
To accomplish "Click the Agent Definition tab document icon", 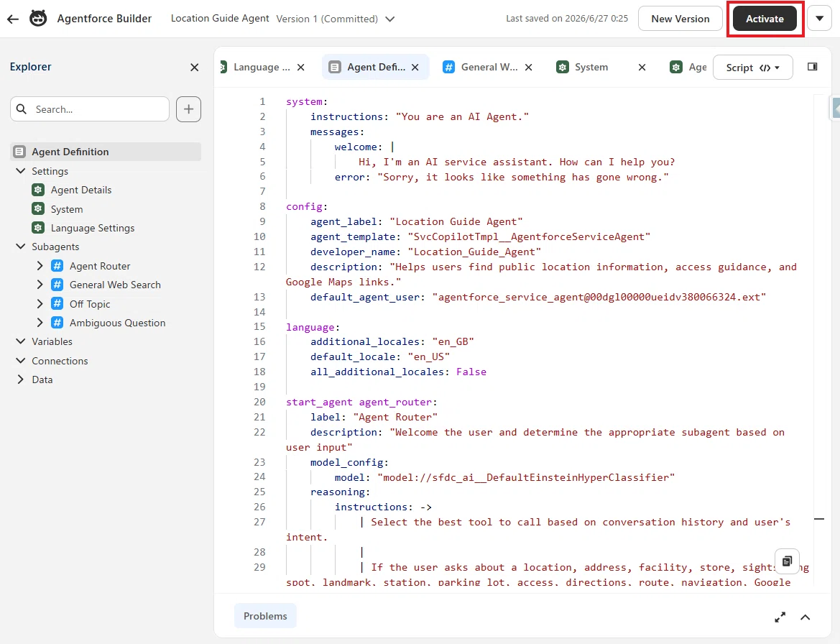I will tap(335, 67).
